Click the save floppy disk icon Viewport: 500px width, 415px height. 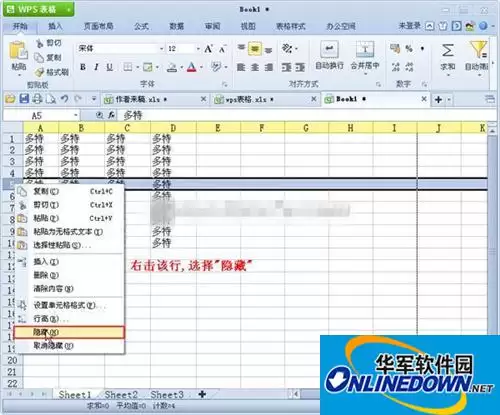(x=24, y=99)
